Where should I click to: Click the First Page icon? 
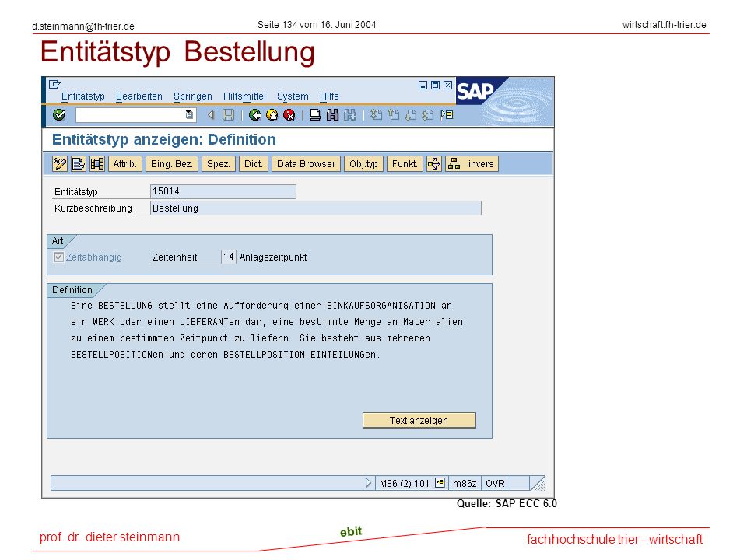tap(377, 115)
